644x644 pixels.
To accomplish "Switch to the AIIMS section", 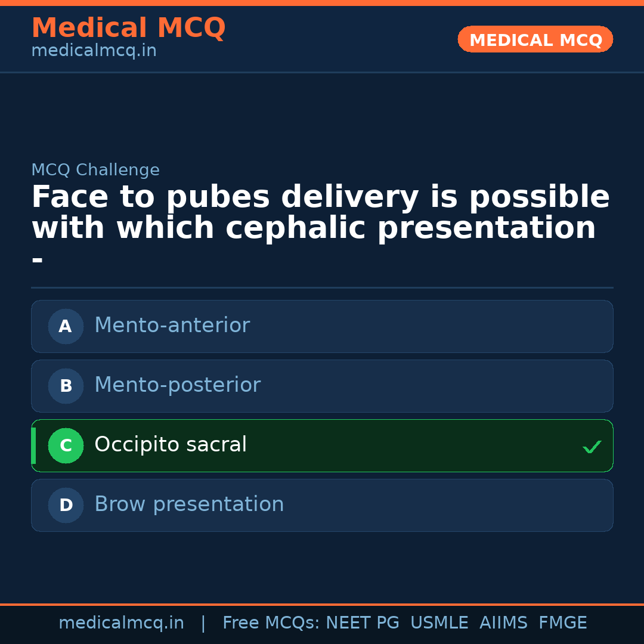I will pyautogui.click(x=504, y=623).
